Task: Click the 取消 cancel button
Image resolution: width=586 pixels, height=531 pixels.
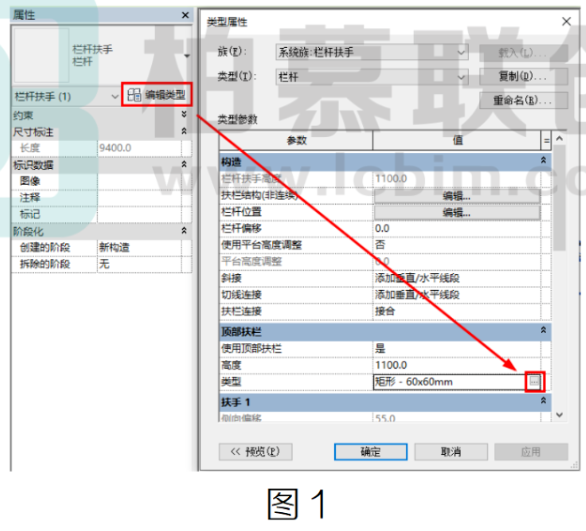Action: (451, 452)
